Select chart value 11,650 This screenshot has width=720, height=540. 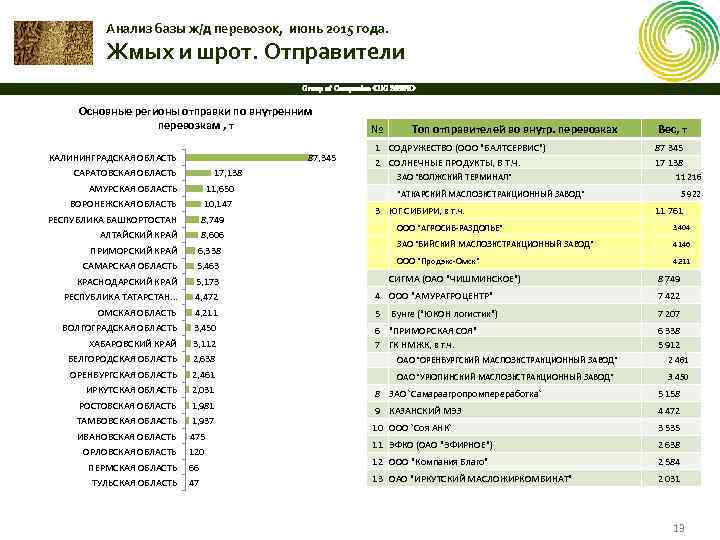coord(220,189)
